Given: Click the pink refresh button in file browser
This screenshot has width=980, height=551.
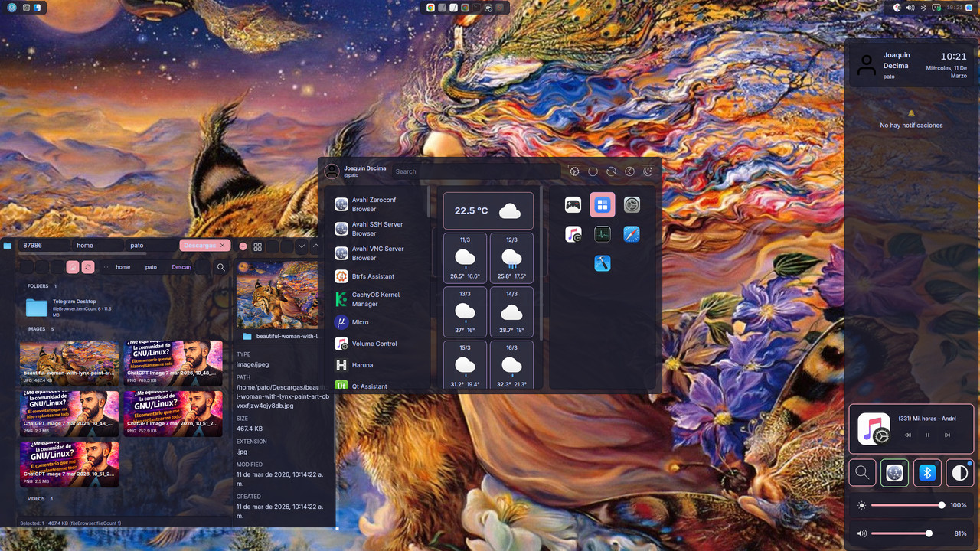Looking at the screenshot, I should click(88, 267).
